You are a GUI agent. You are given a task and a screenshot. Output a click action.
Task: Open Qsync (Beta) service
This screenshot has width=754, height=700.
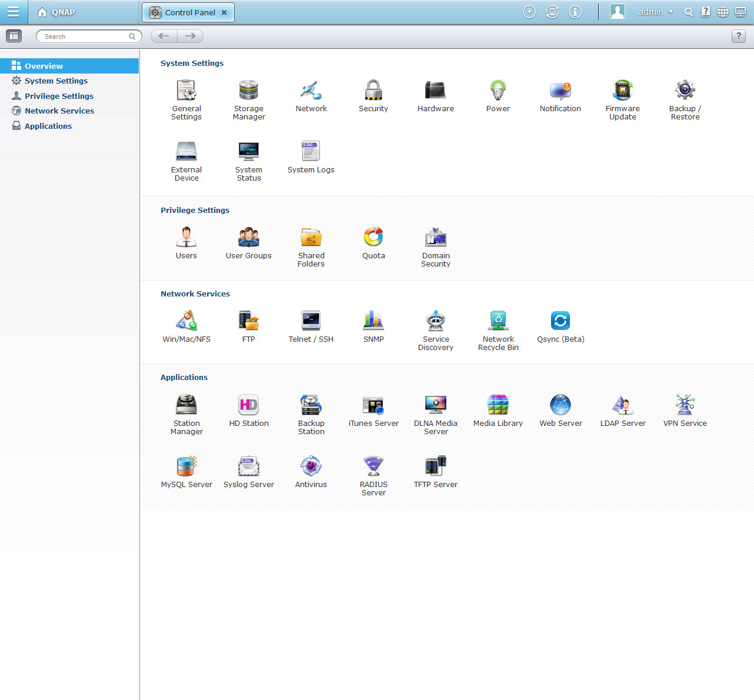(x=560, y=321)
